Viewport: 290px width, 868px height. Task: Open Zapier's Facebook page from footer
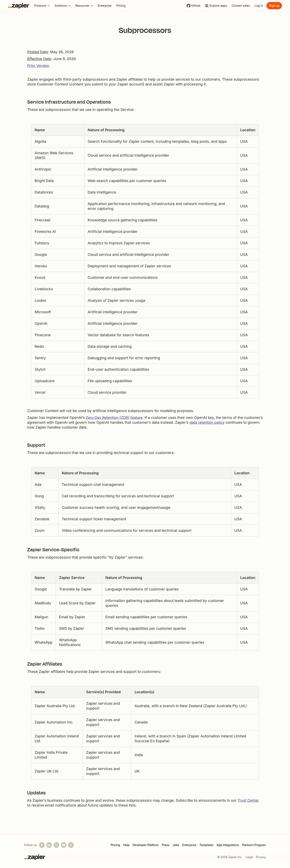pos(42,845)
